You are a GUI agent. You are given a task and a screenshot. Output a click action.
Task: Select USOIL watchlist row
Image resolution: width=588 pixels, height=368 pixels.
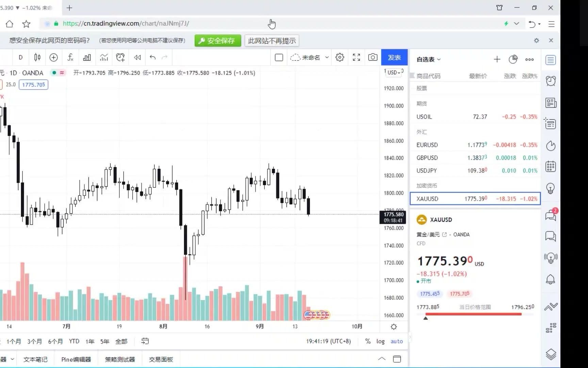(x=475, y=117)
